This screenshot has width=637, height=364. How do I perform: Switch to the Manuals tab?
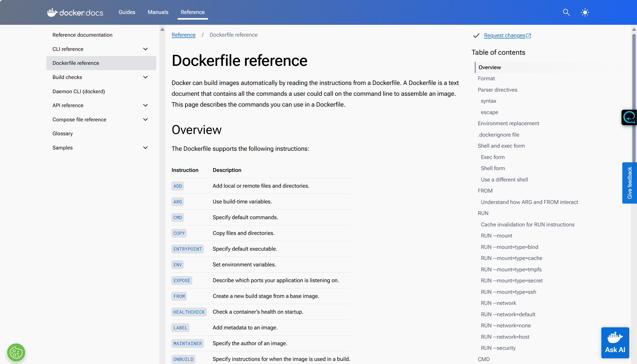(x=158, y=12)
